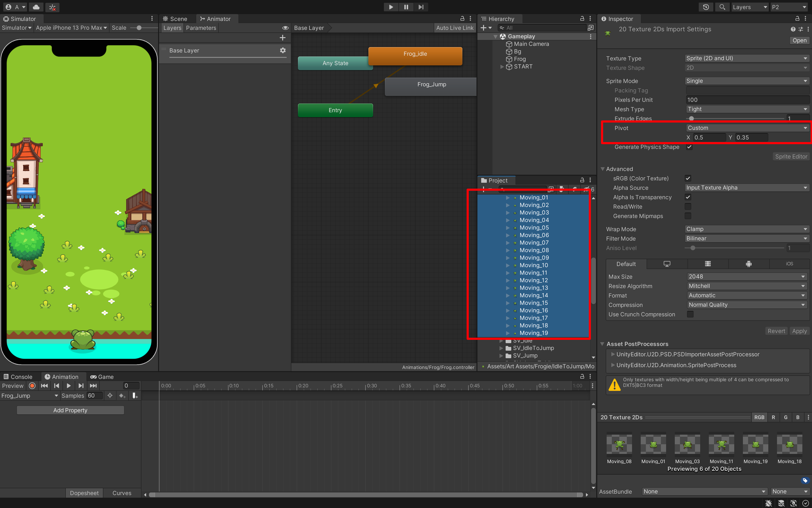Add a new animator layer with plus

tap(282, 38)
